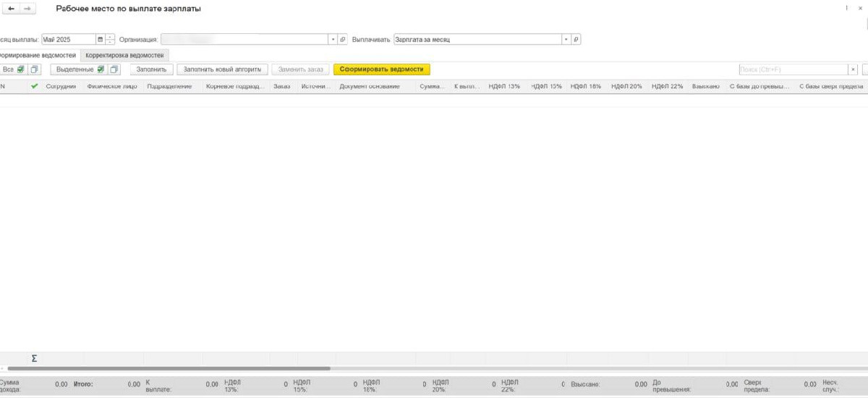Click the 'К выплате:' footer label
Screen dimensions: 868x398
click(x=158, y=385)
